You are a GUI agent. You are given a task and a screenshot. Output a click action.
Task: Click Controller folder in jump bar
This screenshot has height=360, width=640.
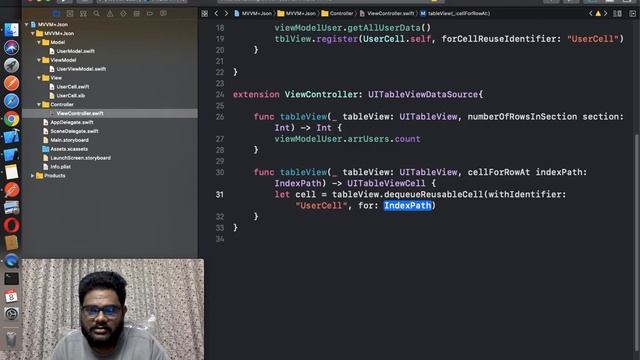pos(337,13)
